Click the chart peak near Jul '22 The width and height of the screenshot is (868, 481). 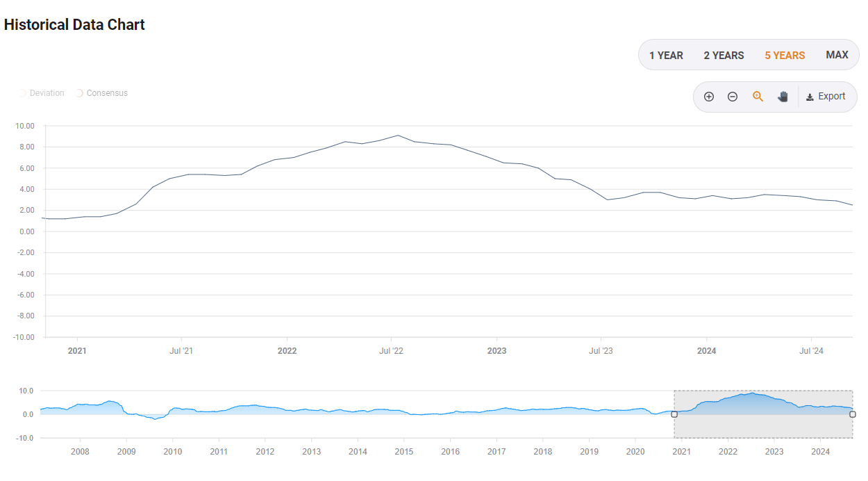(397, 136)
